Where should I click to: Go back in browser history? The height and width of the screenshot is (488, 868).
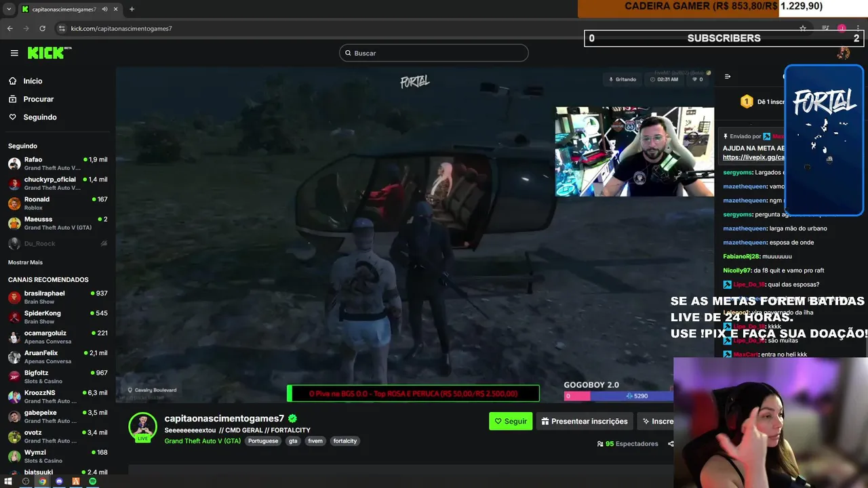tap(10, 28)
